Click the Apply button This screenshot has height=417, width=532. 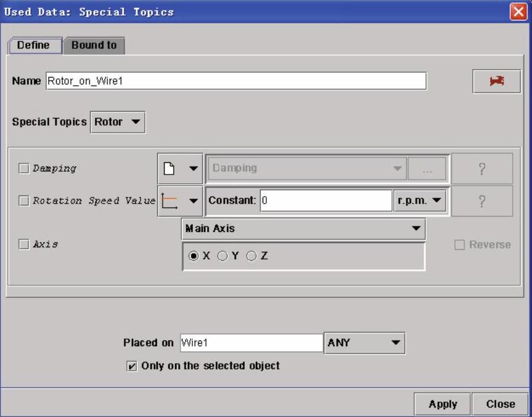443,404
